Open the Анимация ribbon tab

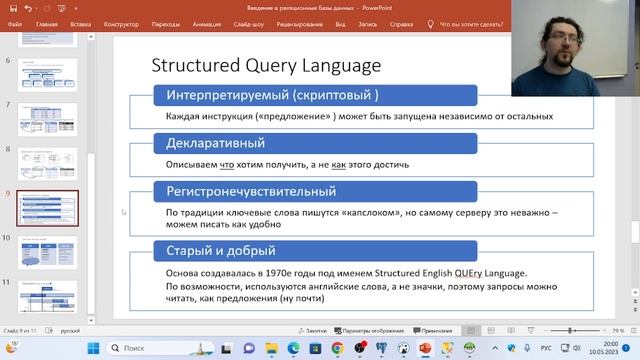(207, 24)
